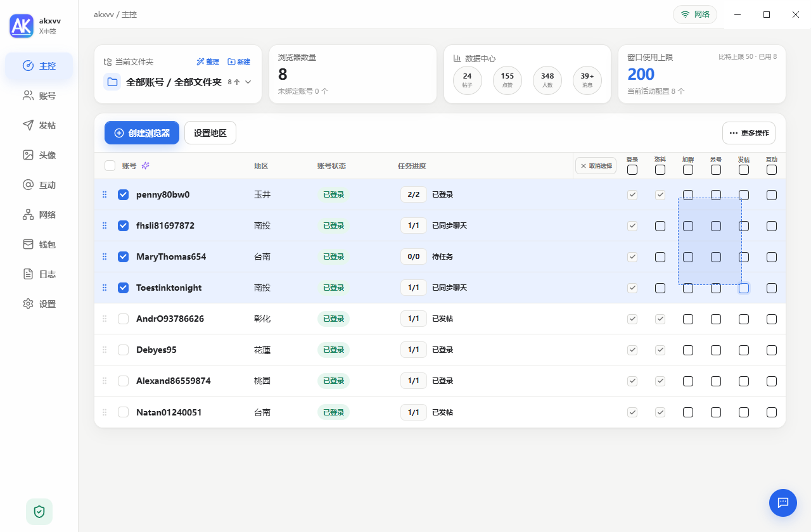
Task: Open the shield security icon in sidebar
Action: (x=39, y=512)
